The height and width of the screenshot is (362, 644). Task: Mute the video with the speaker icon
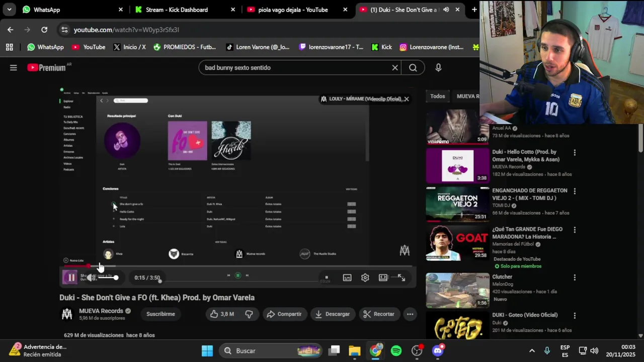click(91, 278)
